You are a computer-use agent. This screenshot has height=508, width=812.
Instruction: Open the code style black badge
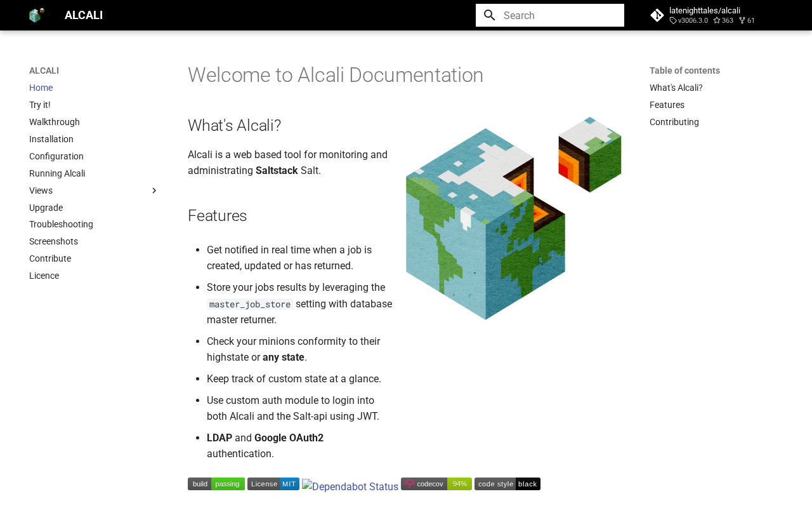tap(507, 484)
